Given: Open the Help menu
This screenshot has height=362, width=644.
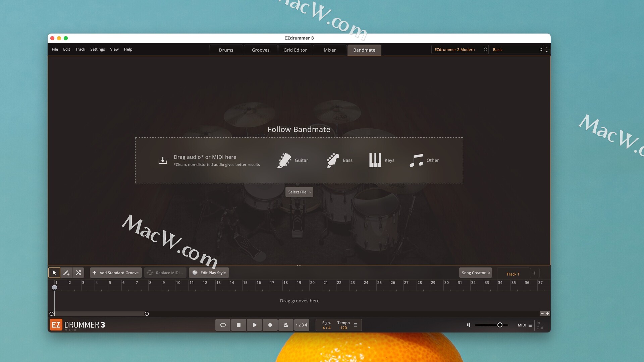Looking at the screenshot, I should [128, 49].
